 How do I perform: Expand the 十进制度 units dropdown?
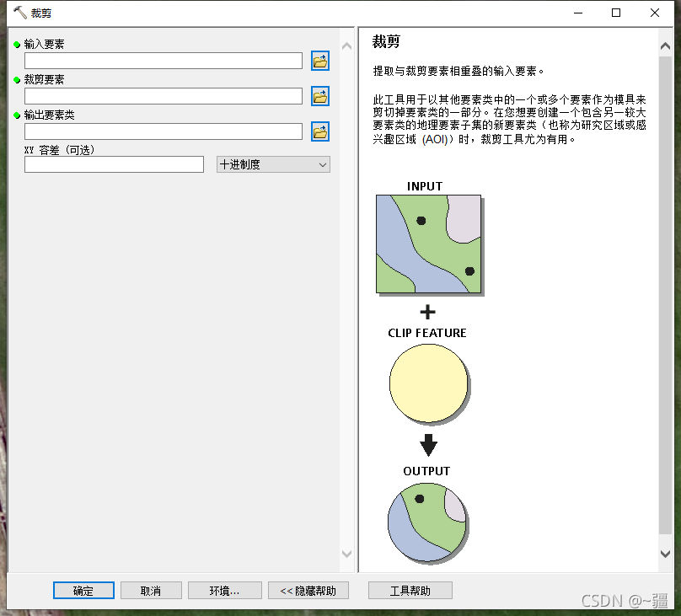tap(273, 164)
